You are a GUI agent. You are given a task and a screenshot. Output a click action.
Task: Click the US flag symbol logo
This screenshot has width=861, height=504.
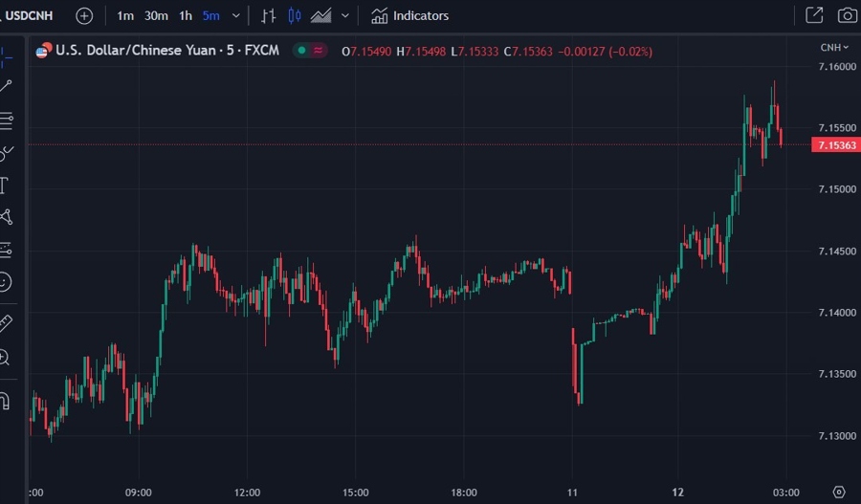(43, 51)
